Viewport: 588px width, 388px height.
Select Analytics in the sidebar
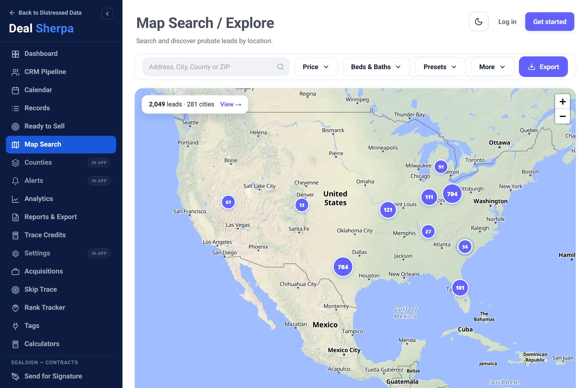click(61, 199)
